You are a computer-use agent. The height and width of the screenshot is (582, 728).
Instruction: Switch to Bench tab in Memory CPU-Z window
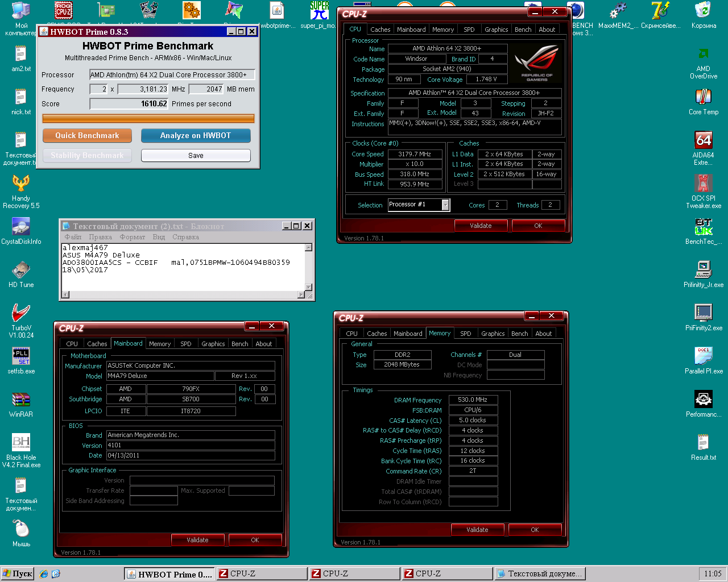coord(519,334)
